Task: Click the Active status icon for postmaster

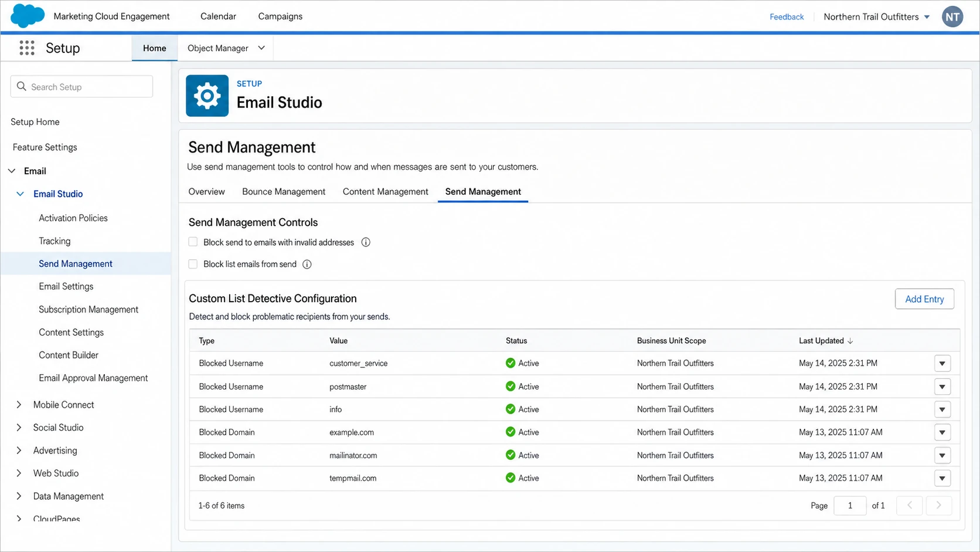Action: pos(511,387)
